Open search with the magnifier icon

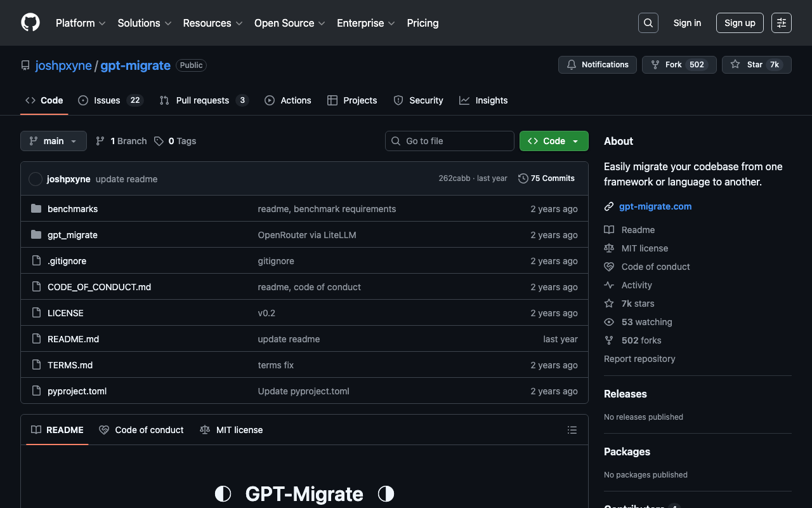tap(648, 23)
